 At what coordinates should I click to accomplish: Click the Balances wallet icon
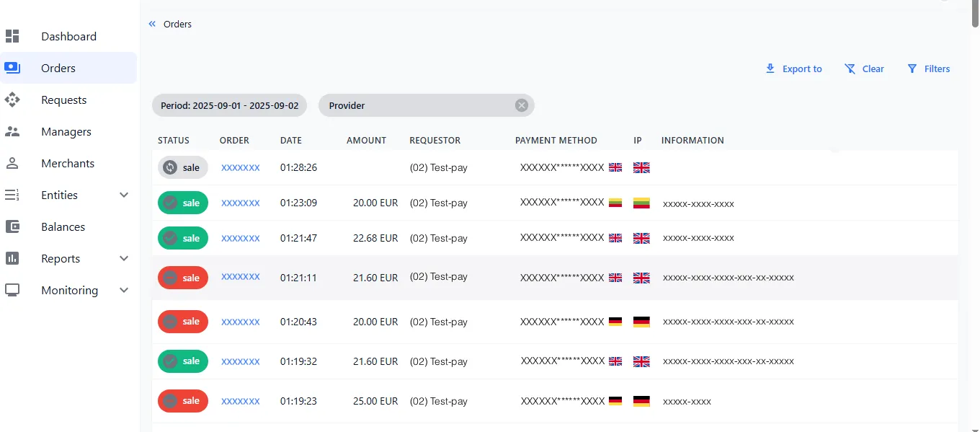click(12, 226)
